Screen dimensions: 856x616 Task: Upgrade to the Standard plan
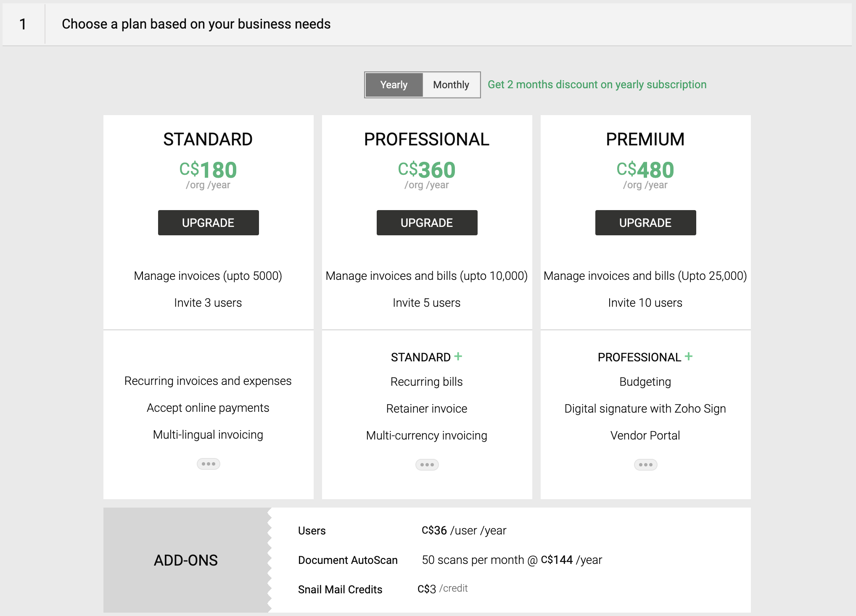coord(208,223)
